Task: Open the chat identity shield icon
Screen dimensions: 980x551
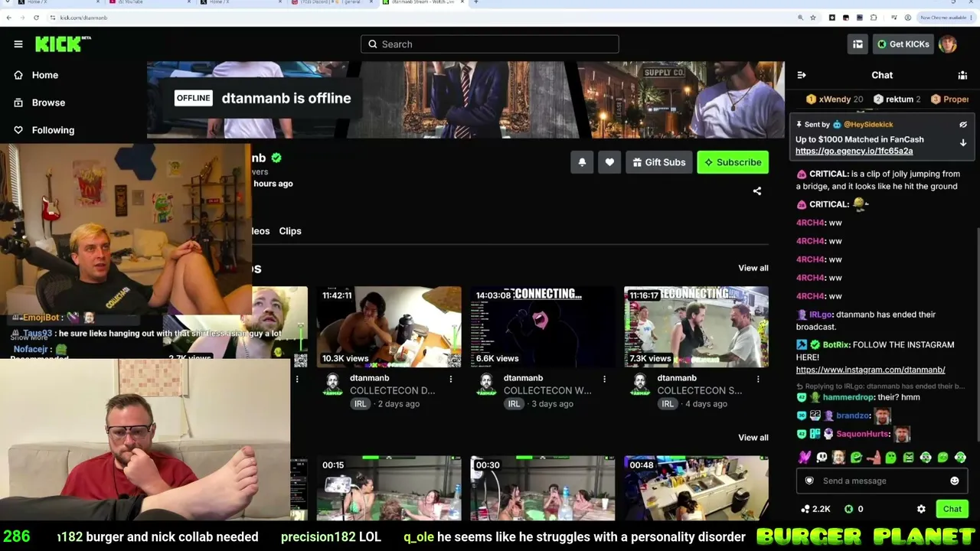Action: [809, 481]
